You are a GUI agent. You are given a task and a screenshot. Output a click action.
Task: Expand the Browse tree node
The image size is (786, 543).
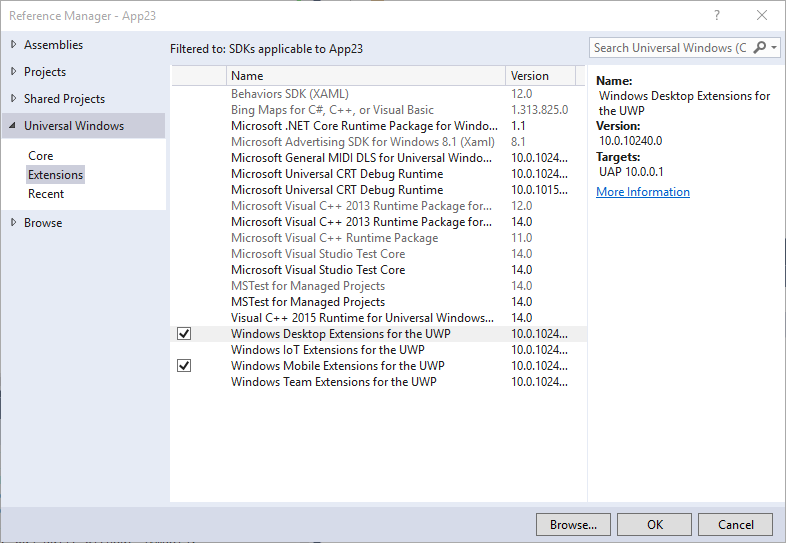click(x=14, y=223)
